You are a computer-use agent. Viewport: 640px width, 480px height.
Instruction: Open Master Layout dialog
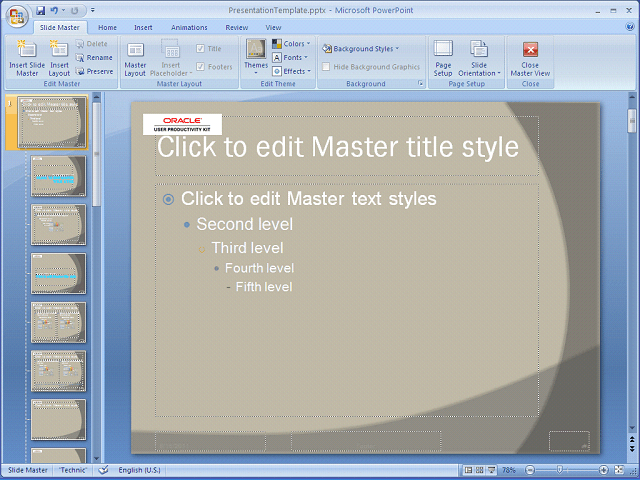coord(135,58)
